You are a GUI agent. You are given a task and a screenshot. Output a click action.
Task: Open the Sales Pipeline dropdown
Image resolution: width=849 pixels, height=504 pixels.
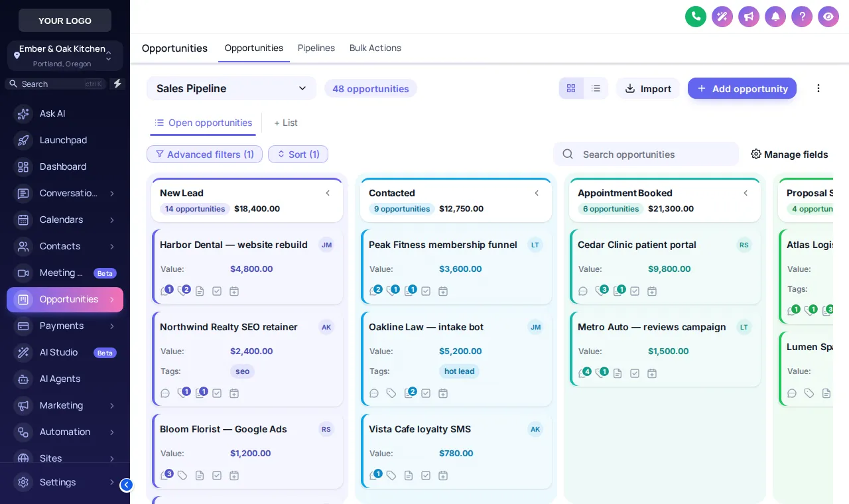(x=231, y=88)
